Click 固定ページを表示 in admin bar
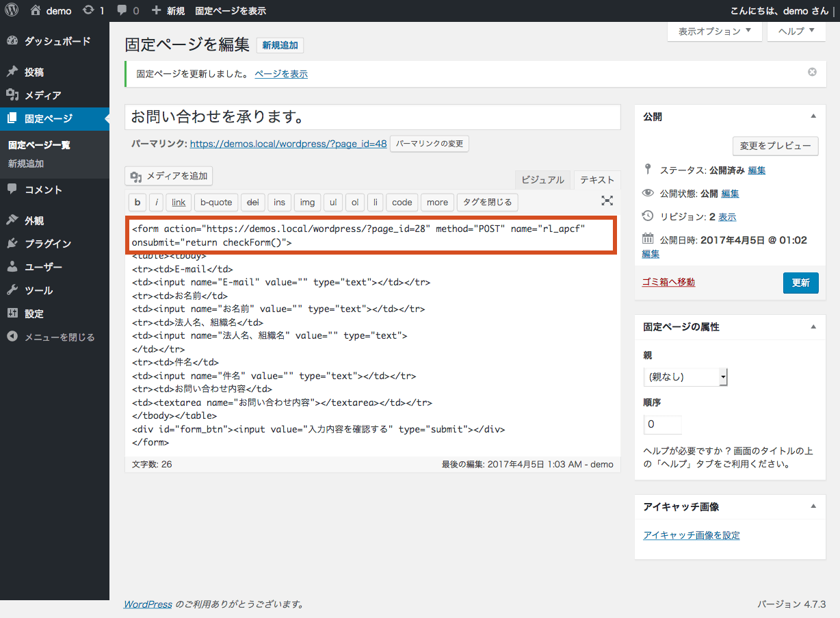The height and width of the screenshot is (618, 840). (231, 10)
